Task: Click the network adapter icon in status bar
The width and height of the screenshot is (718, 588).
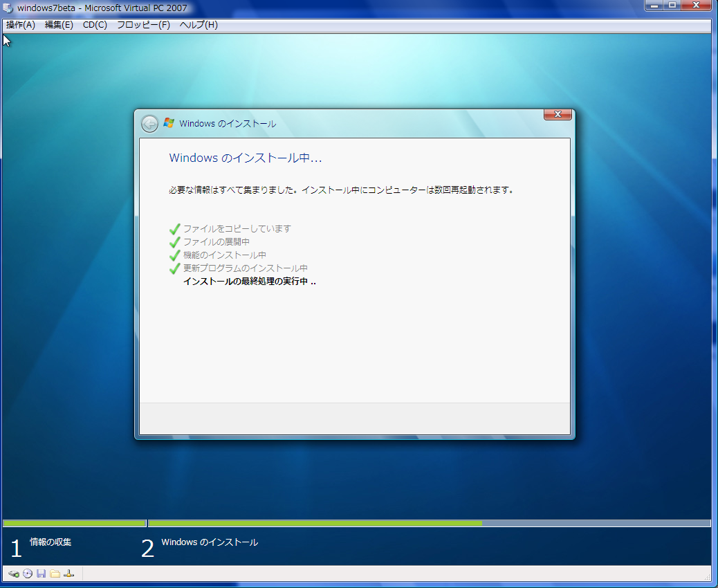Action: 68,573
